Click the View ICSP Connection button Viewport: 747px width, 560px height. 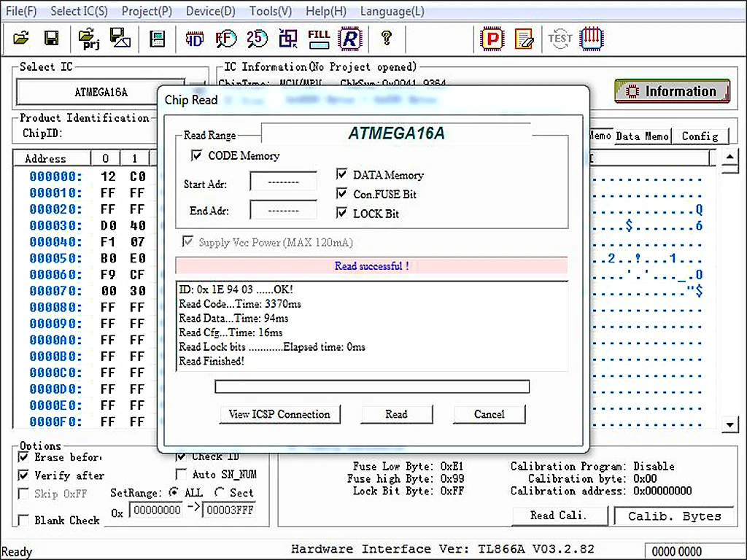pos(279,414)
